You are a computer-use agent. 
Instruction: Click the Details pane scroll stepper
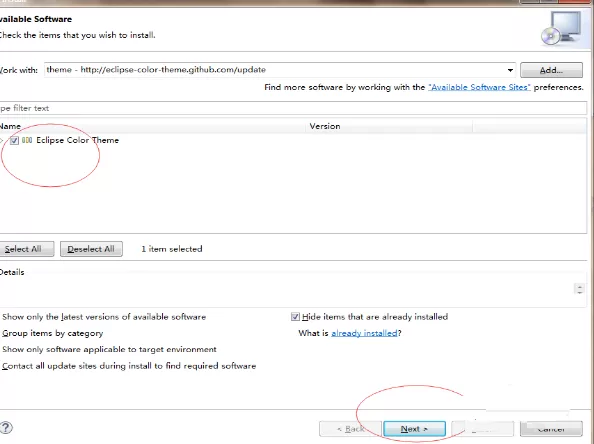579,289
